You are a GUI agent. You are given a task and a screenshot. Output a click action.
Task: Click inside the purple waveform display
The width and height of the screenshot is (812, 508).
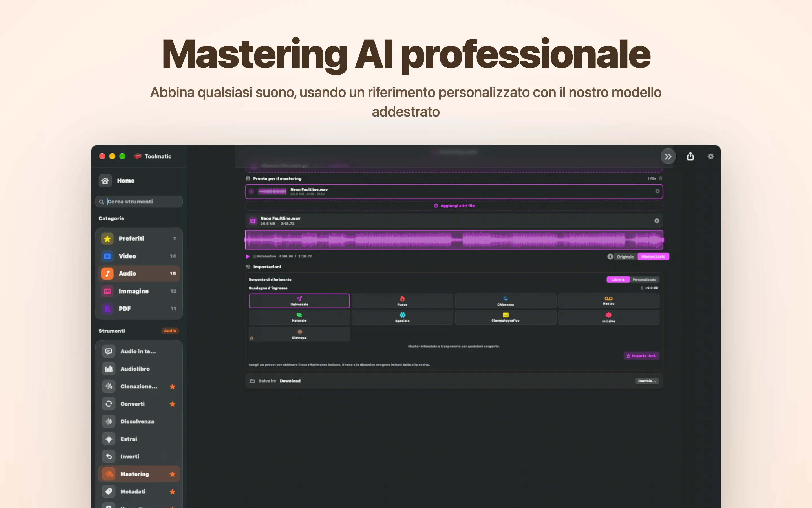454,240
